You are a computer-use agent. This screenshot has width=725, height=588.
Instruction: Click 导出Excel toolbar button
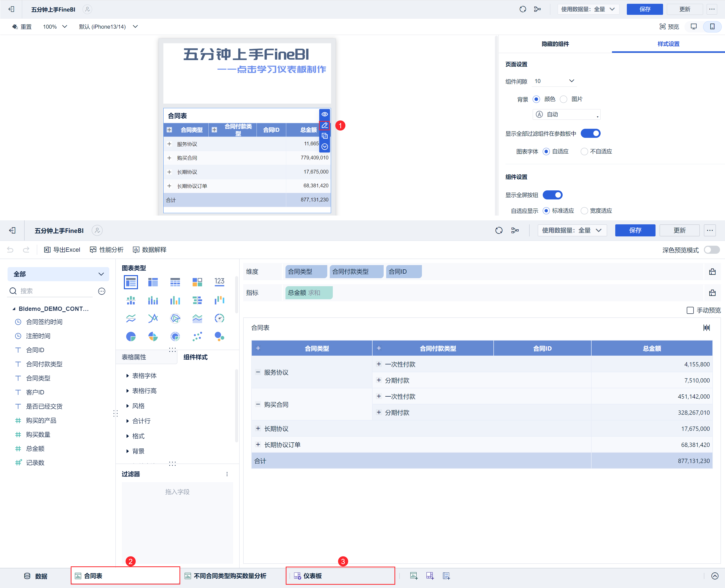(62, 250)
